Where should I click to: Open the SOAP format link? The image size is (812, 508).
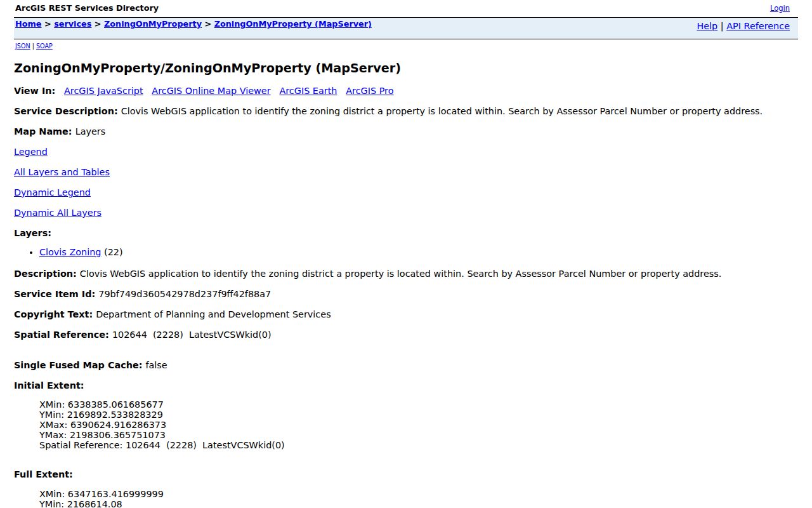44,46
